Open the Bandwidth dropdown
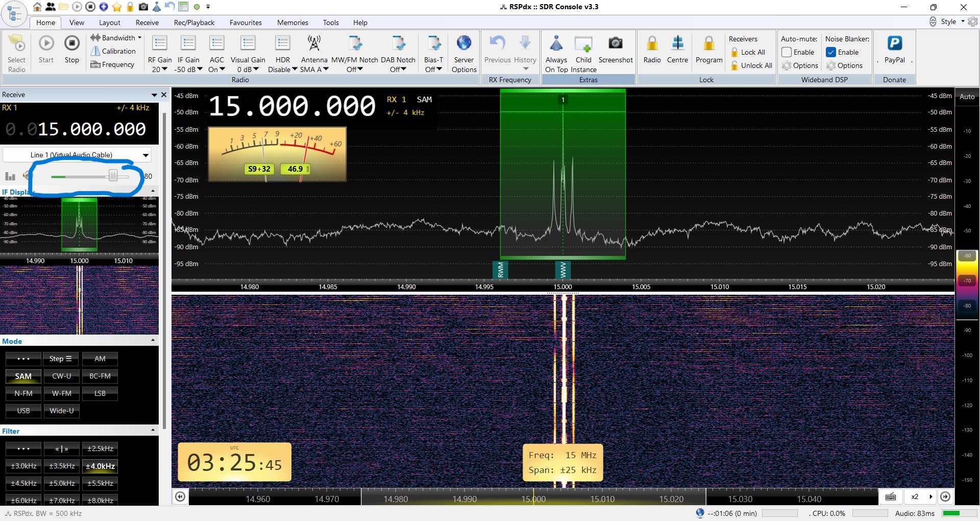This screenshot has height=521, width=980. point(116,38)
